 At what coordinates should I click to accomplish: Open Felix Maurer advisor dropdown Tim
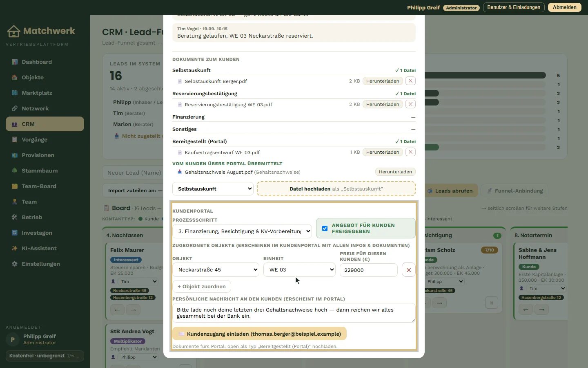[138, 281]
